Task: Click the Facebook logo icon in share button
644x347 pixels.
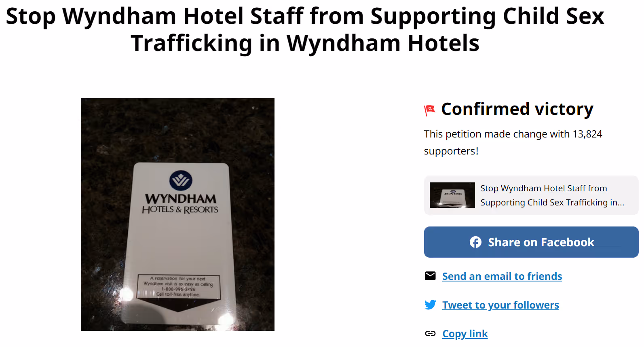Action: (x=475, y=242)
